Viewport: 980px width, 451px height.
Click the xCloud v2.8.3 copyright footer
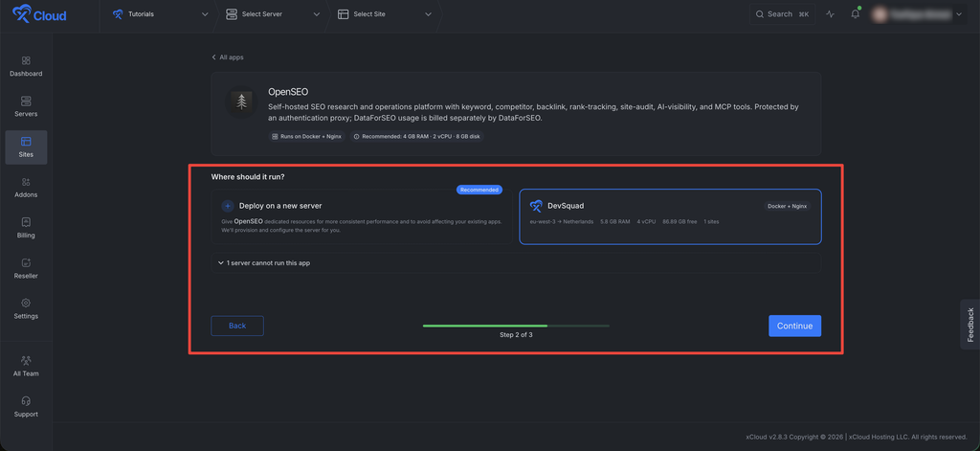[x=857, y=437]
